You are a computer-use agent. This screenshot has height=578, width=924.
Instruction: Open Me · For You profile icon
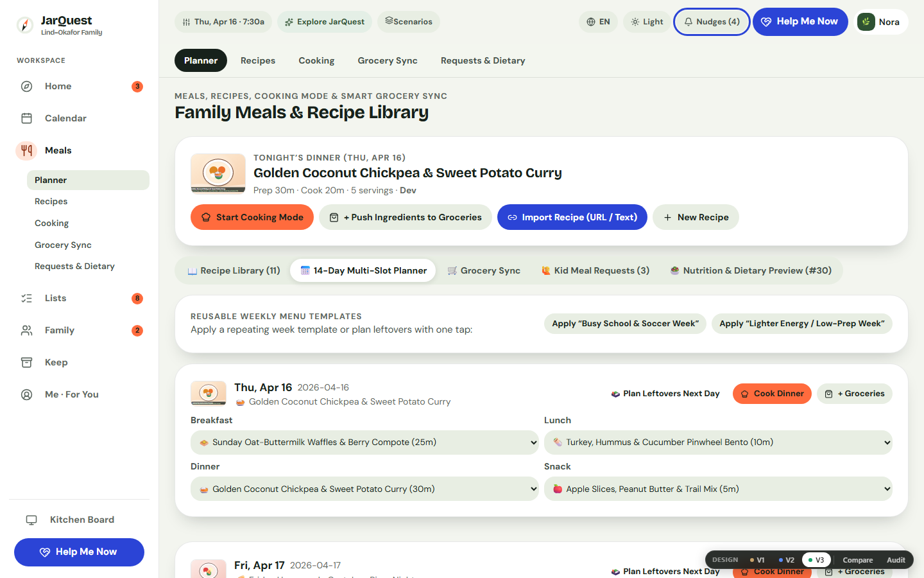click(x=26, y=394)
